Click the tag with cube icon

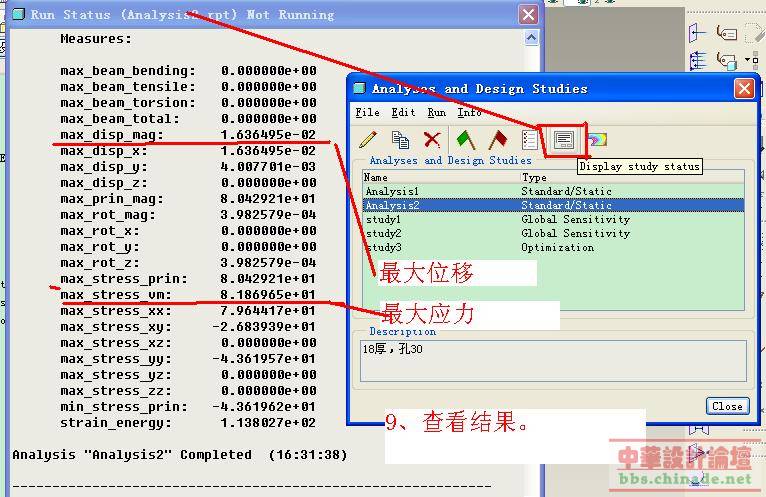727,61
